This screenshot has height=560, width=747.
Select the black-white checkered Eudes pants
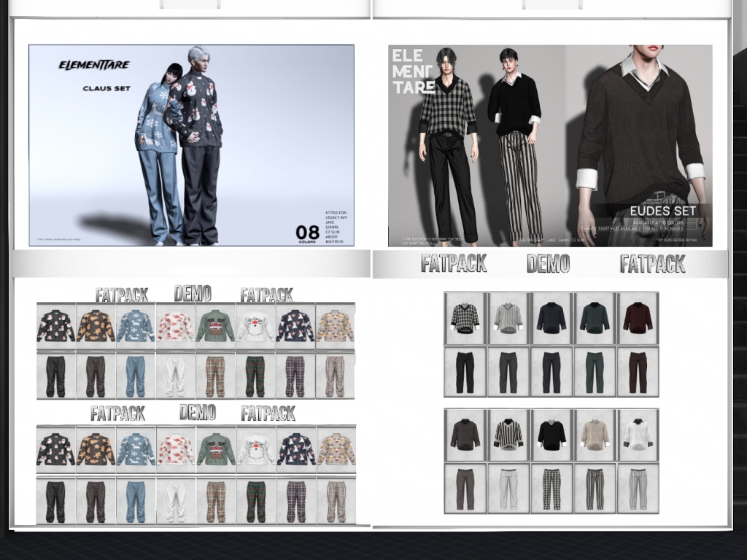click(x=551, y=489)
